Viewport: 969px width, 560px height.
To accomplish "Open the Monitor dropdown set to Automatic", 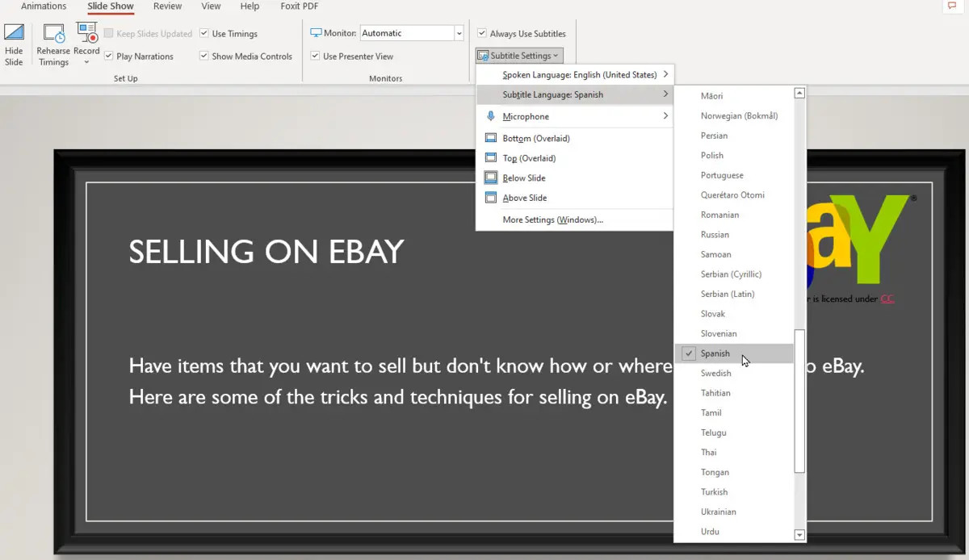I will tap(459, 33).
